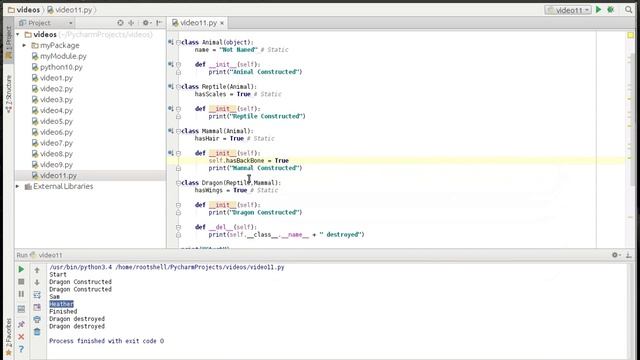Open Project panel settings gear
This screenshot has width=640, height=360.
146,23
